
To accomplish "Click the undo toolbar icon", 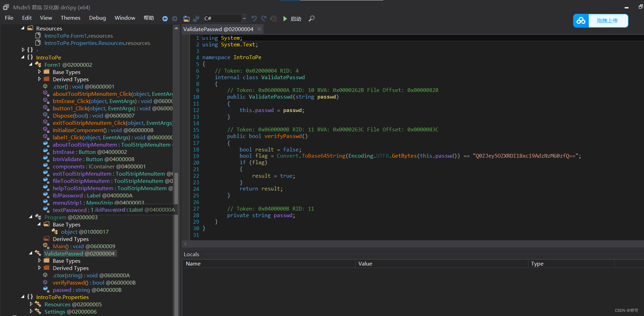I will [x=254, y=19].
